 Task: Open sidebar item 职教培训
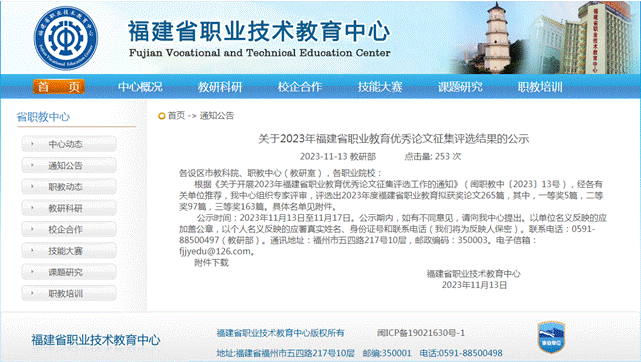69,293
